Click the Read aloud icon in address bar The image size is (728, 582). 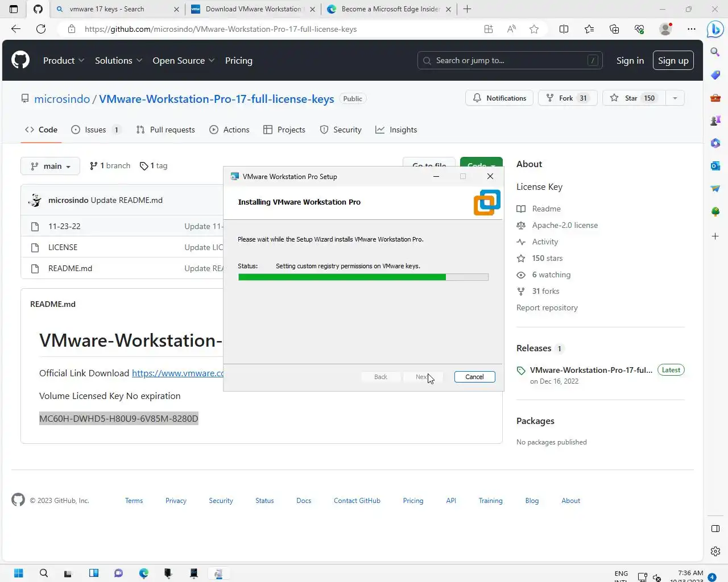[511, 29]
